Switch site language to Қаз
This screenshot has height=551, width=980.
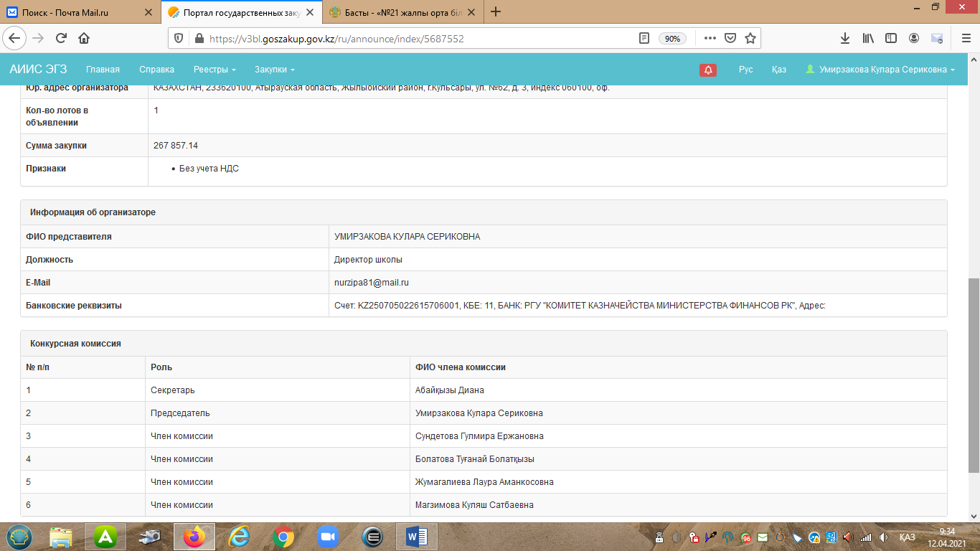pyautogui.click(x=778, y=70)
